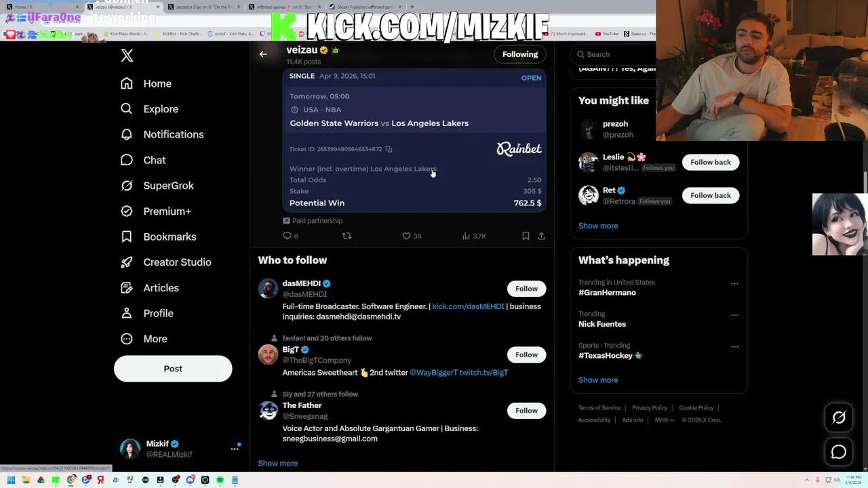This screenshot has height=488, width=868.
Task: Show more in Who to follow
Action: pyautogui.click(x=277, y=464)
